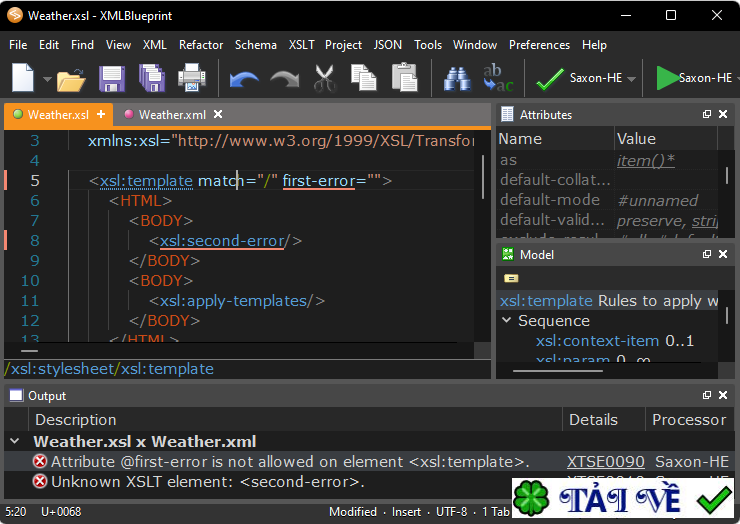
Task: Toggle Insert mode in the status bar
Action: (406, 512)
